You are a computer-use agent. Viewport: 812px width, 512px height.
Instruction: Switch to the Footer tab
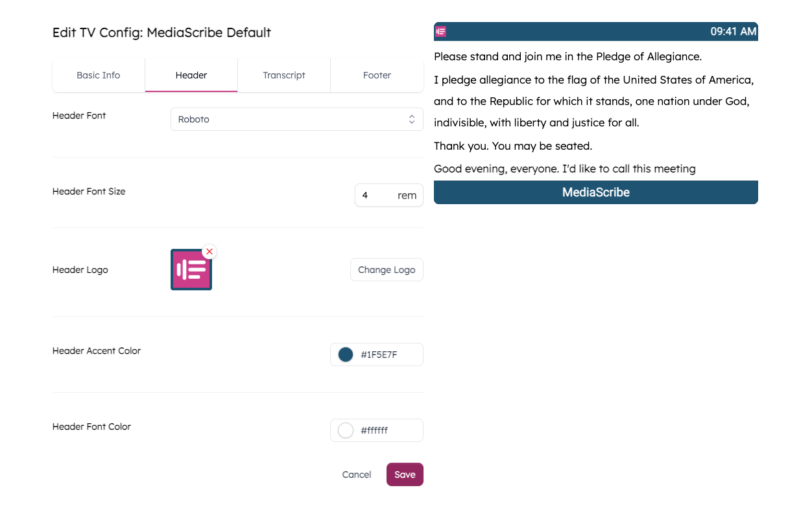point(377,75)
